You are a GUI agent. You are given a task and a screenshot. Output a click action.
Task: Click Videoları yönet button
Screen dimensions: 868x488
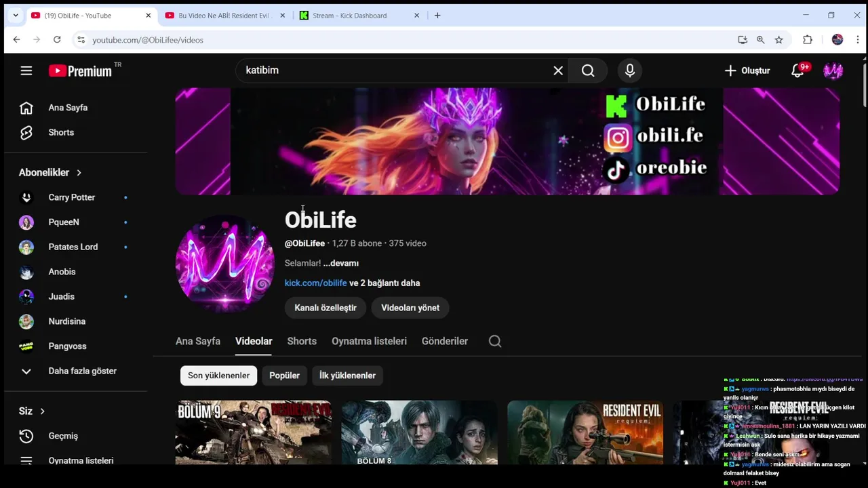(x=410, y=308)
